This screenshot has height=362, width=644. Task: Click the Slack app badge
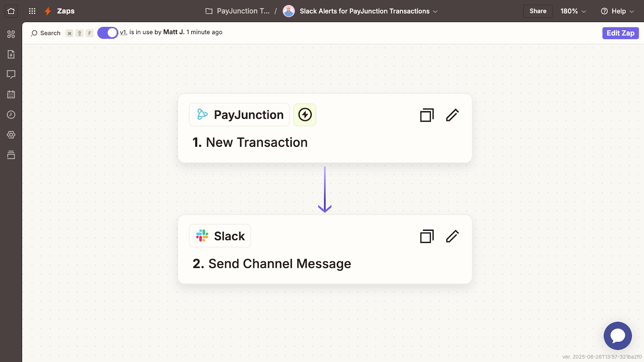click(x=220, y=236)
